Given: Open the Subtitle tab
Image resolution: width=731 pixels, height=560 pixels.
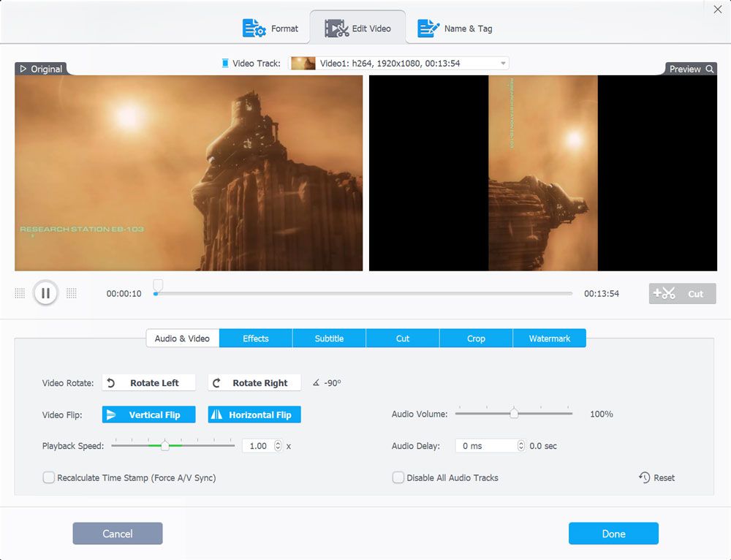Looking at the screenshot, I should [x=329, y=338].
